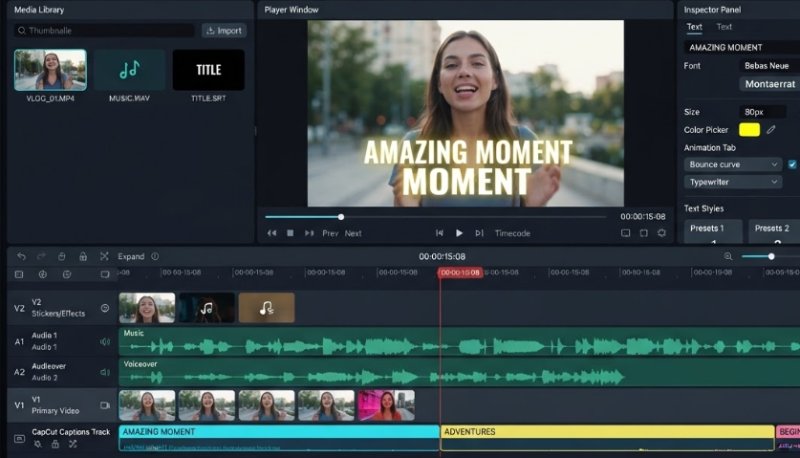Image resolution: width=800 pixels, height=458 pixels.
Task: Skip to previous frame icon
Action: coord(439,233)
